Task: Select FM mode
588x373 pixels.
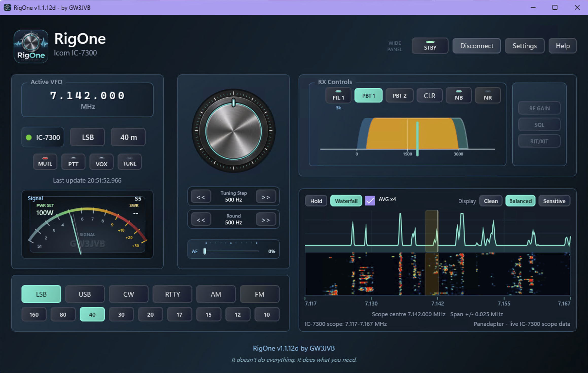Action: [260, 294]
